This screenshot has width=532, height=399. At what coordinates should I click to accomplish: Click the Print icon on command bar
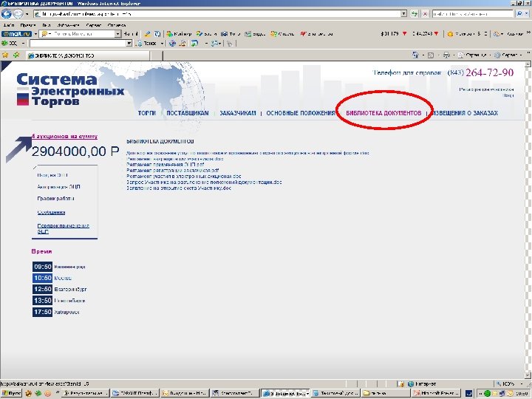pyautogui.click(x=446, y=55)
